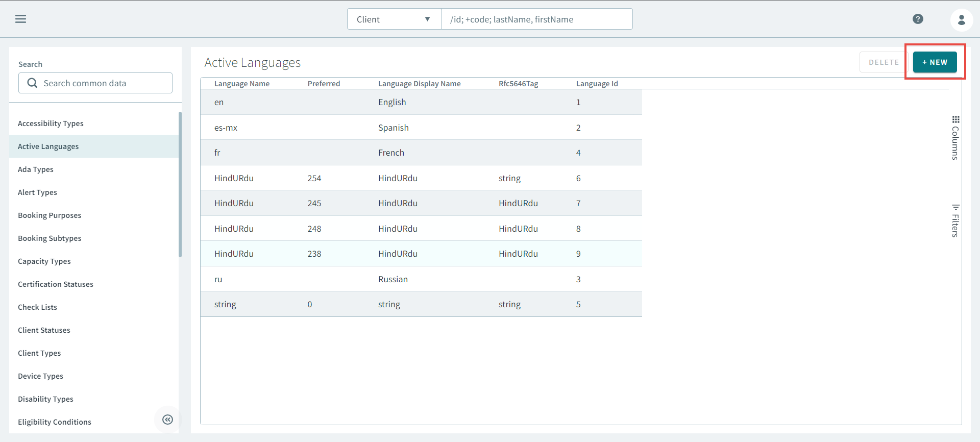Sort by Language Name column header
This screenshot has height=442, width=980.
click(x=241, y=84)
